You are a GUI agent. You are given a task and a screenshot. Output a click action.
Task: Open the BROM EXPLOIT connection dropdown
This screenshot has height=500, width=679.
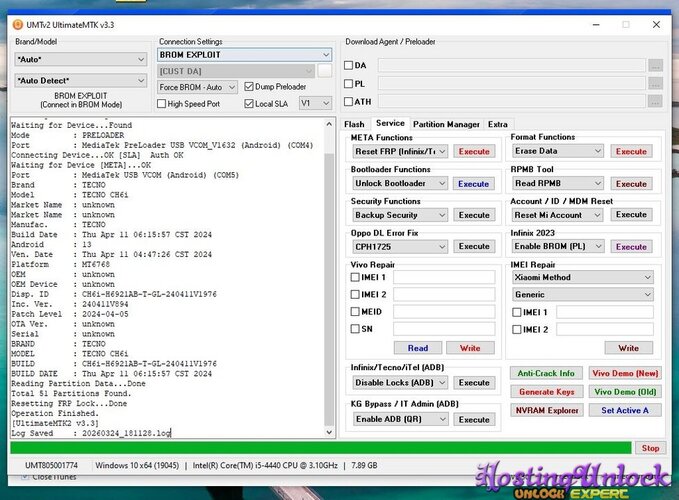(244, 55)
